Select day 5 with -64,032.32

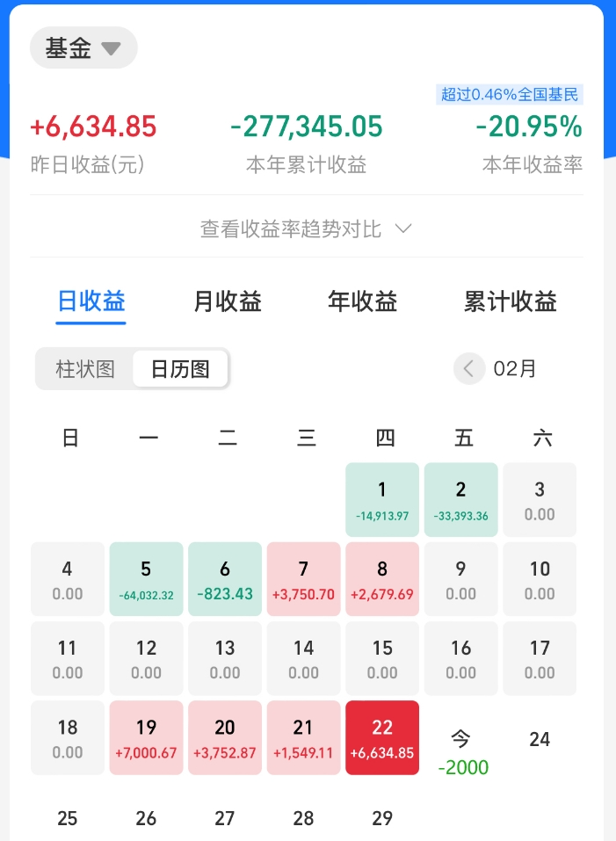click(147, 579)
